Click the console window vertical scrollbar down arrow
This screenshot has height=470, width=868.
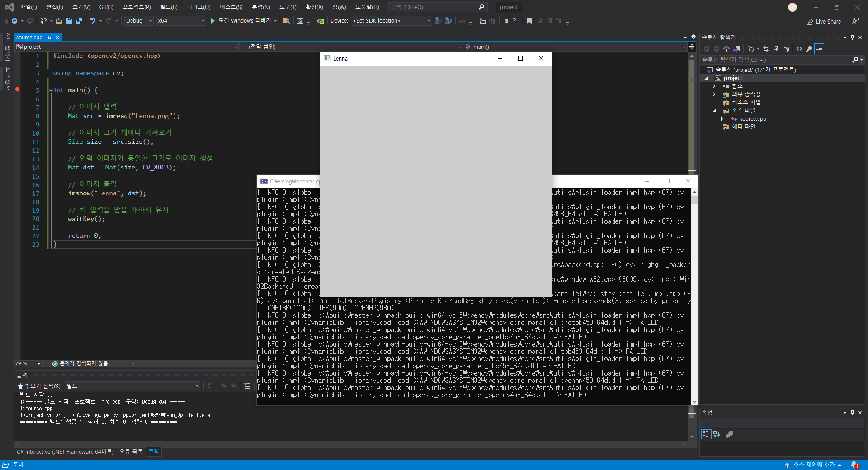click(x=694, y=401)
